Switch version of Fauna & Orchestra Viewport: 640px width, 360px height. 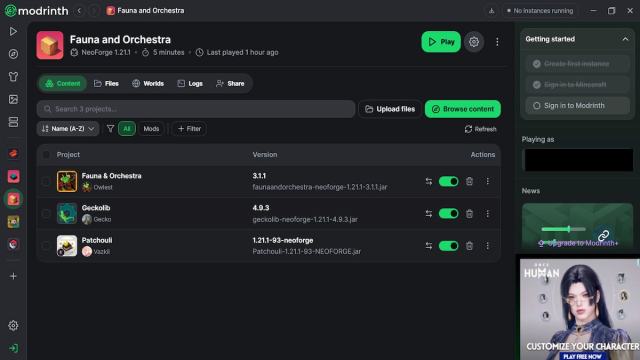coord(429,181)
